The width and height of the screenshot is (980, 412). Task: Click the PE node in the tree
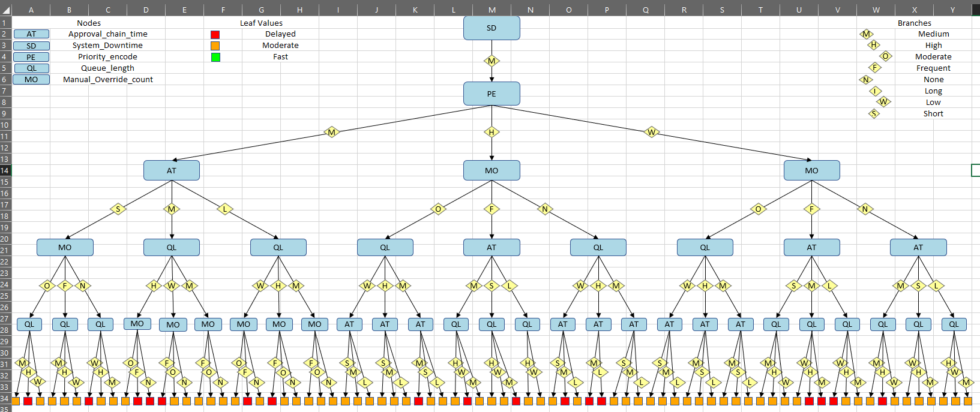[491, 94]
